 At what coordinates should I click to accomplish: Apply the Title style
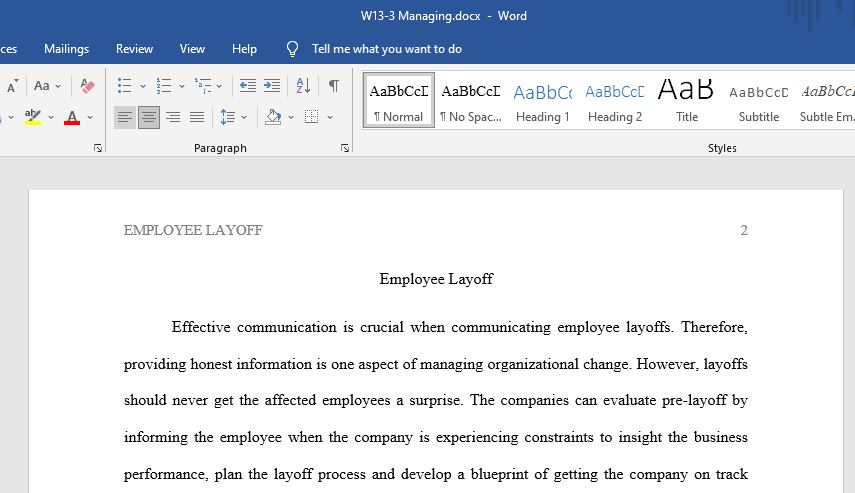(687, 100)
